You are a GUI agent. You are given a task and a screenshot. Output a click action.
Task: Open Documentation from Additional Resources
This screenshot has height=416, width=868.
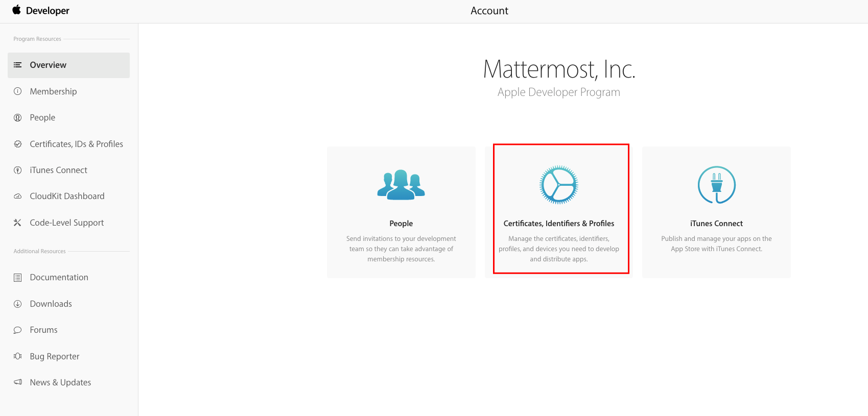tap(59, 277)
